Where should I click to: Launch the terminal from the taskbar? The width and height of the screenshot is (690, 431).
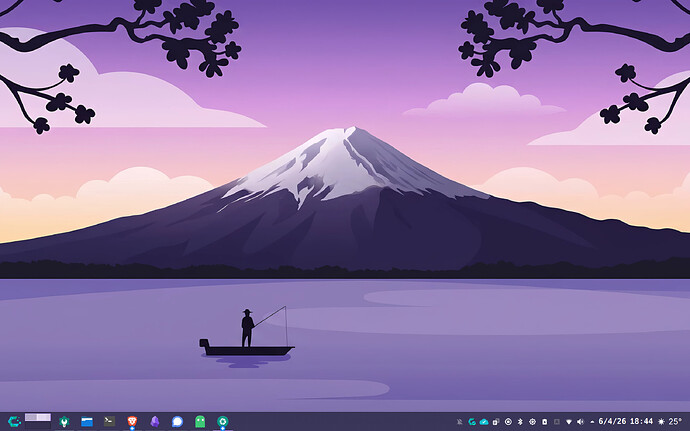click(x=109, y=422)
